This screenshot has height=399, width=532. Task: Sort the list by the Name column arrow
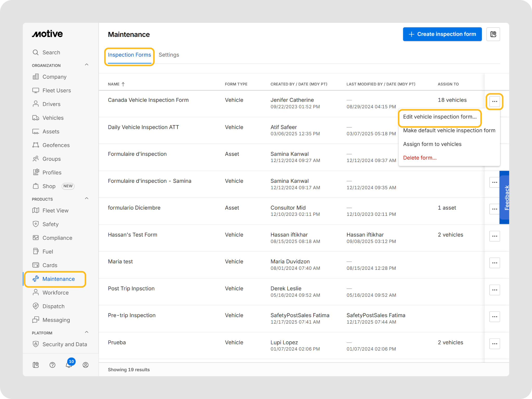point(123,84)
